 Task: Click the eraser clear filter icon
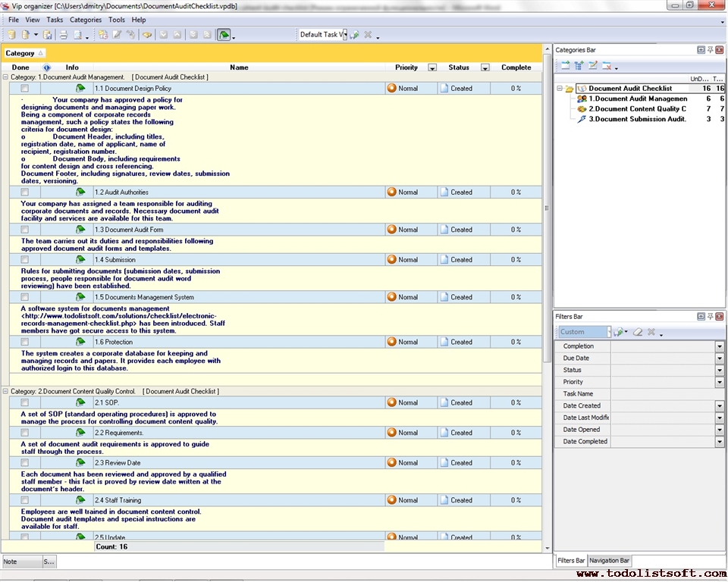(638, 332)
